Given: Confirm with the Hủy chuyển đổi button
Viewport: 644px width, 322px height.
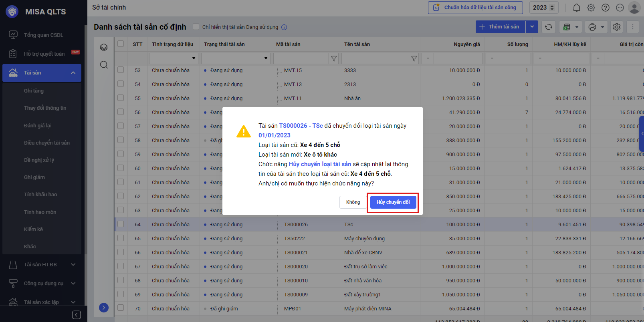Looking at the screenshot, I should [393, 202].
